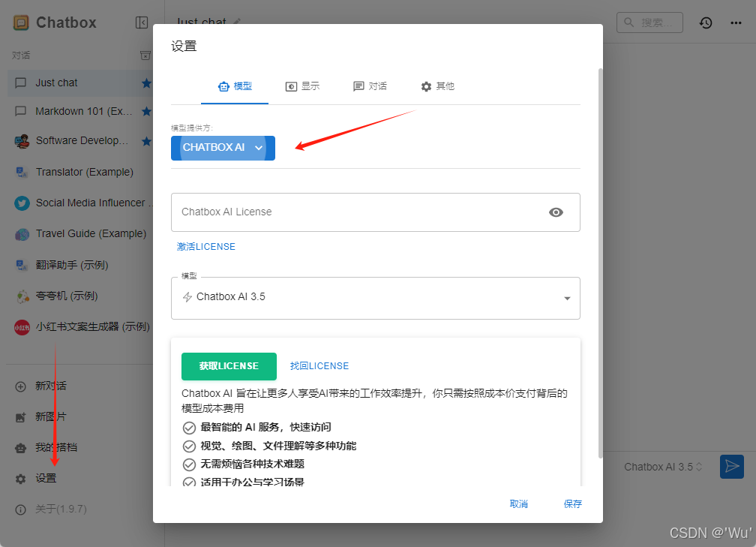Open the Translator (Example) conversation

click(x=80, y=173)
